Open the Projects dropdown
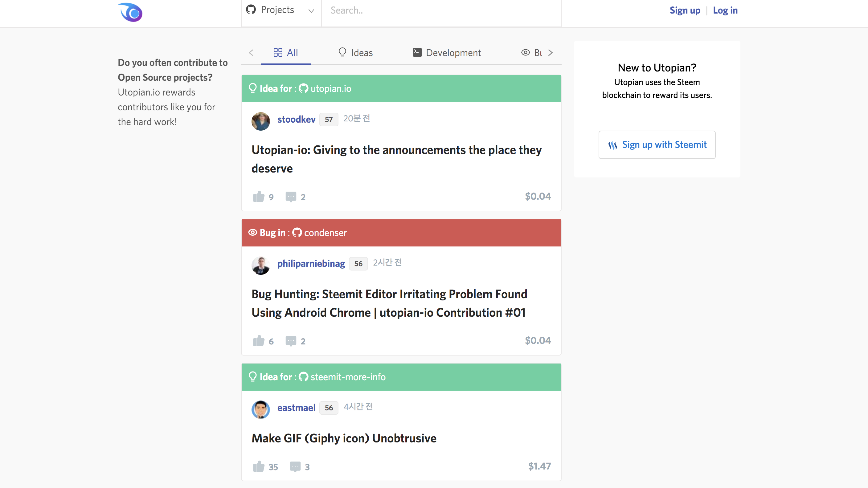The width and height of the screenshot is (868, 488). [281, 10]
